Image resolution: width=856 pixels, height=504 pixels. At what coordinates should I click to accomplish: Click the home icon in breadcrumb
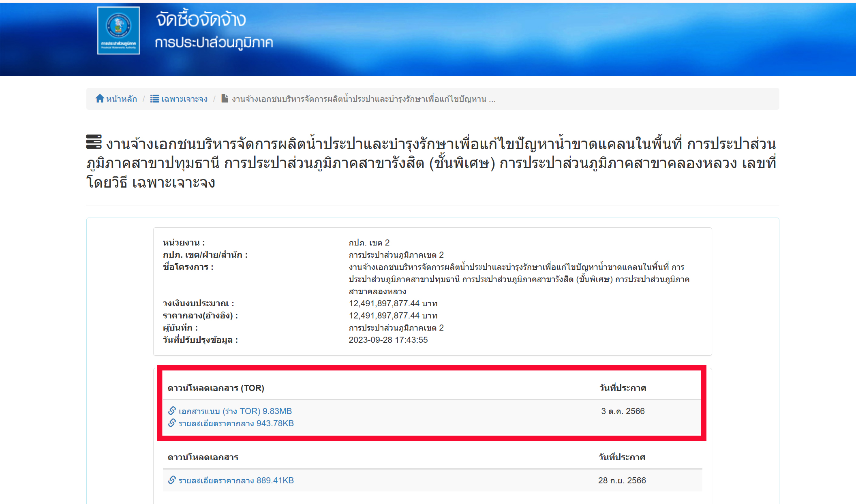pyautogui.click(x=100, y=98)
